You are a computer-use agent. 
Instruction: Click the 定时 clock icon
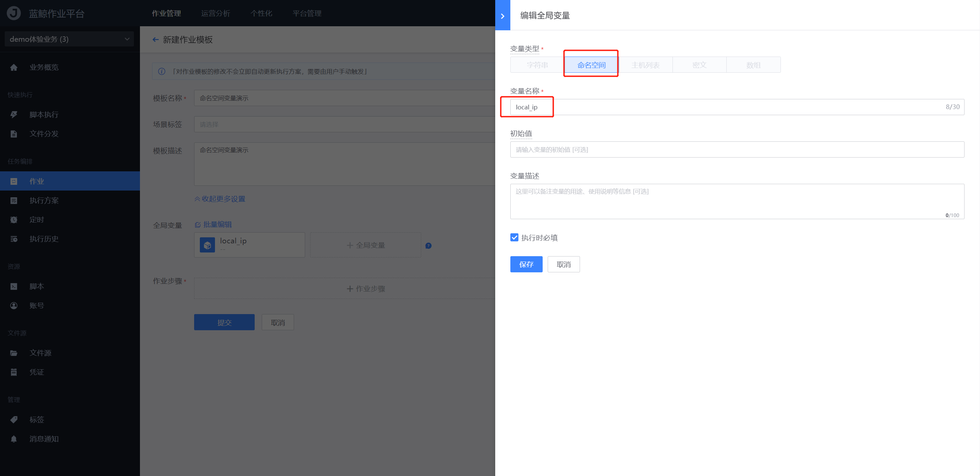[x=14, y=220]
